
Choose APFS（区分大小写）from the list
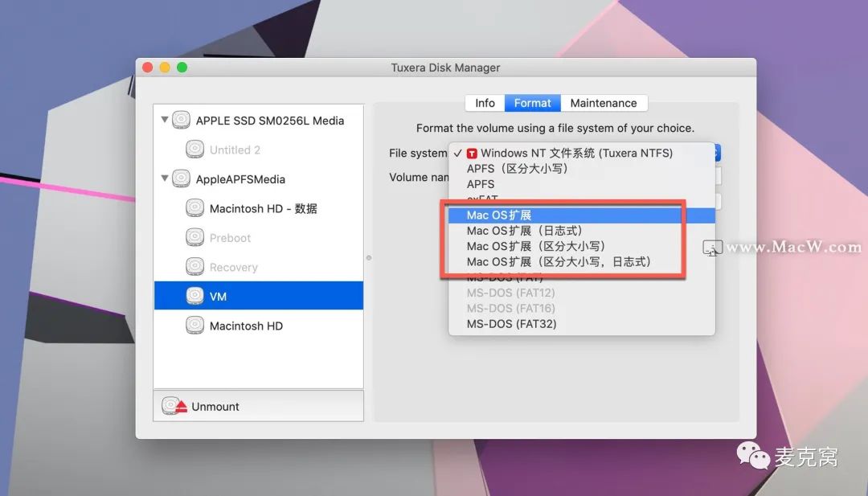582,168
